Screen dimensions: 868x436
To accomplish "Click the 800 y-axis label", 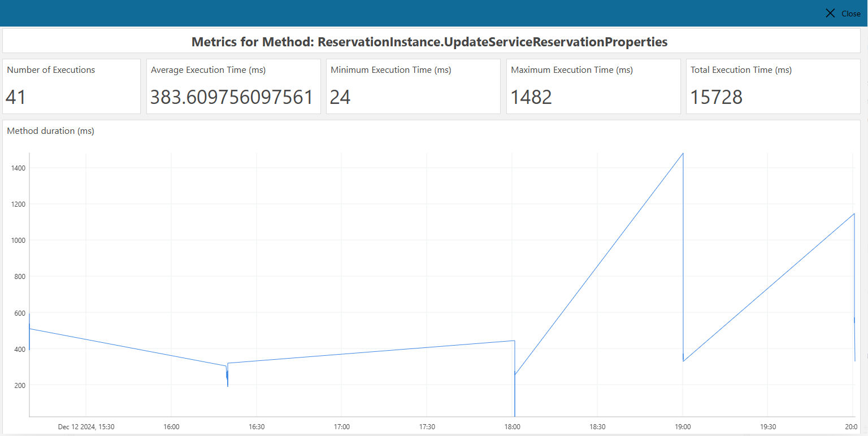I will [x=19, y=276].
